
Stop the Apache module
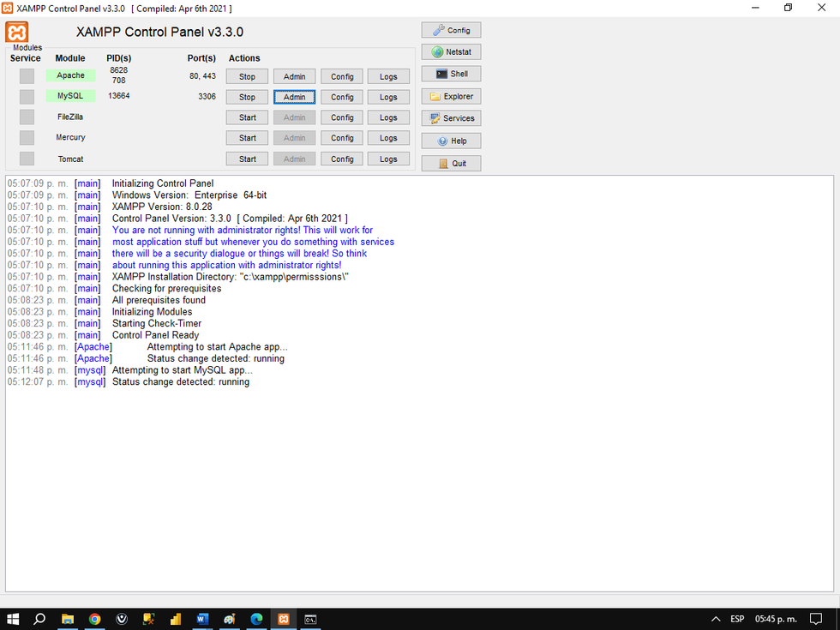pos(247,76)
